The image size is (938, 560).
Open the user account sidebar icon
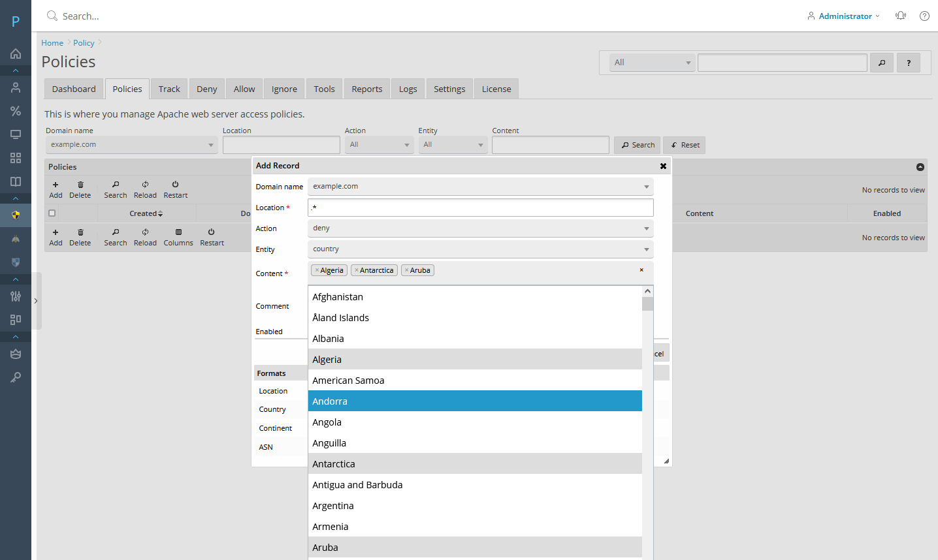tap(16, 87)
